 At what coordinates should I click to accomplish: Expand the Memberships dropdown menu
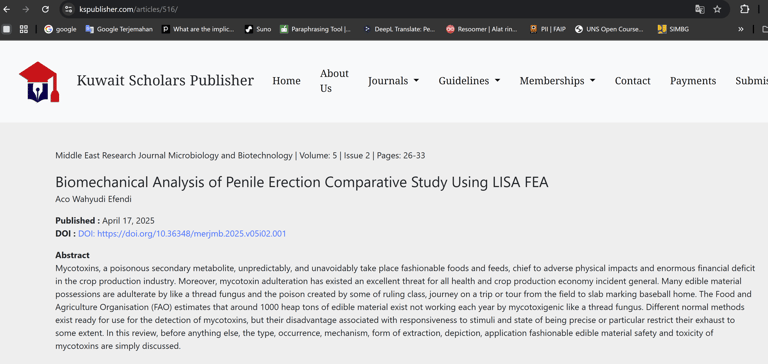(557, 81)
